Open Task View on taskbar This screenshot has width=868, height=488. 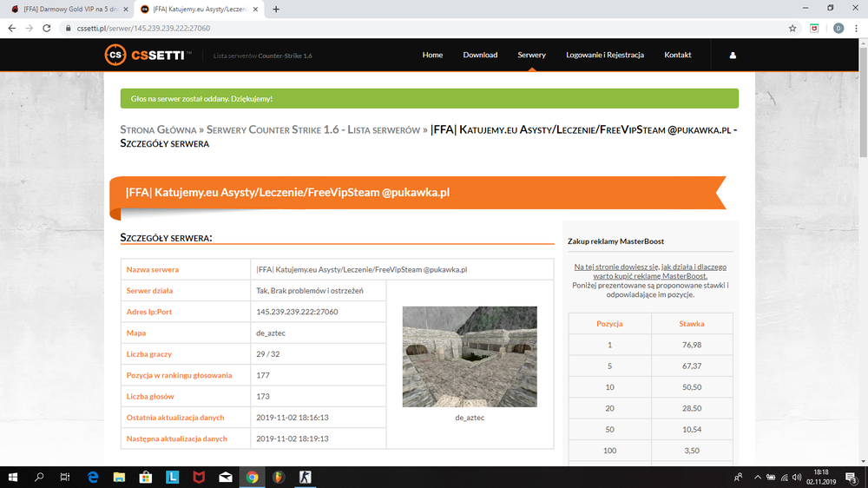click(x=65, y=477)
